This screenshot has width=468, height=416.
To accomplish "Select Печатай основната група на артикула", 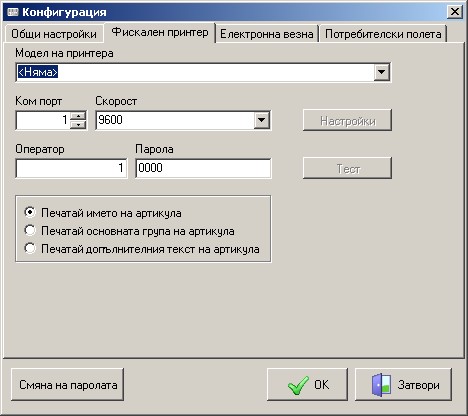I will tap(30, 230).
